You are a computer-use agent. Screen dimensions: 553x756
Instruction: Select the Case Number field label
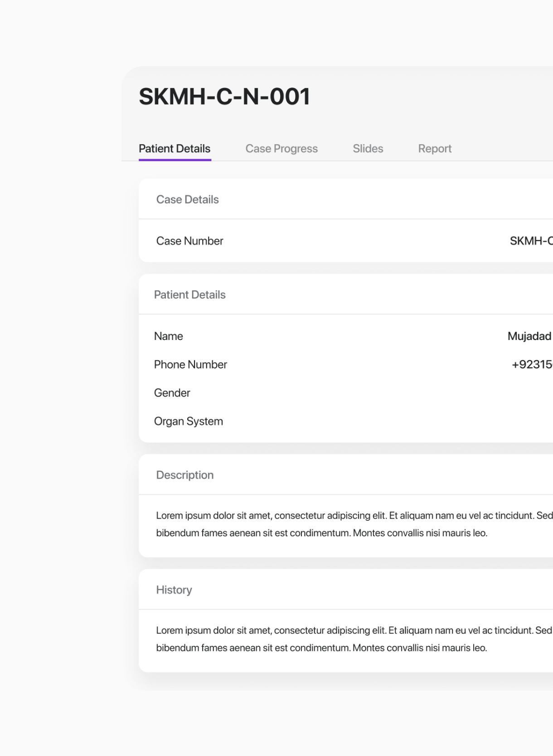tap(189, 241)
